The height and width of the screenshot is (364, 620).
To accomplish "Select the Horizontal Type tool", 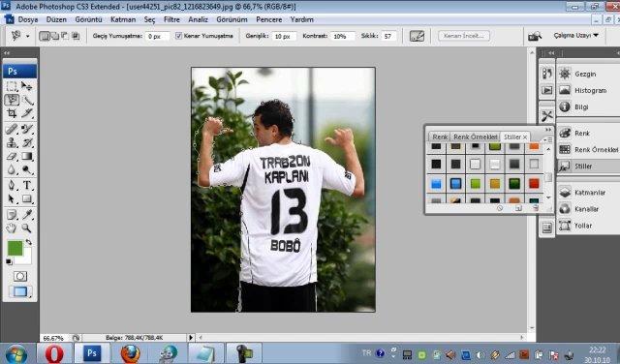I will click(27, 185).
